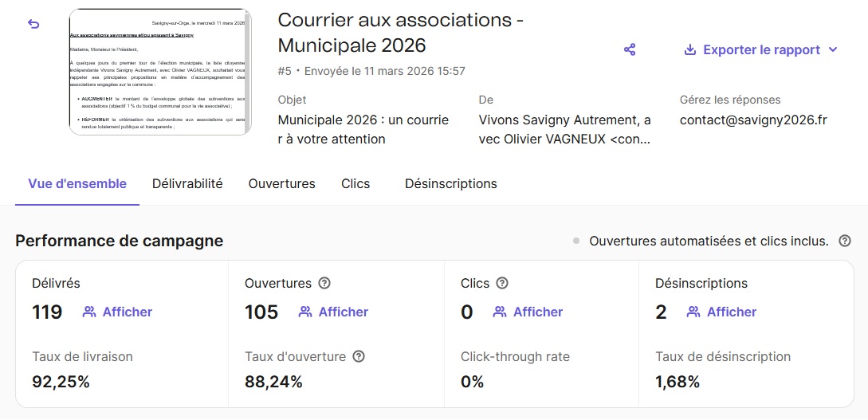Click people icon in Désinscriptions card

coord(693,312)
